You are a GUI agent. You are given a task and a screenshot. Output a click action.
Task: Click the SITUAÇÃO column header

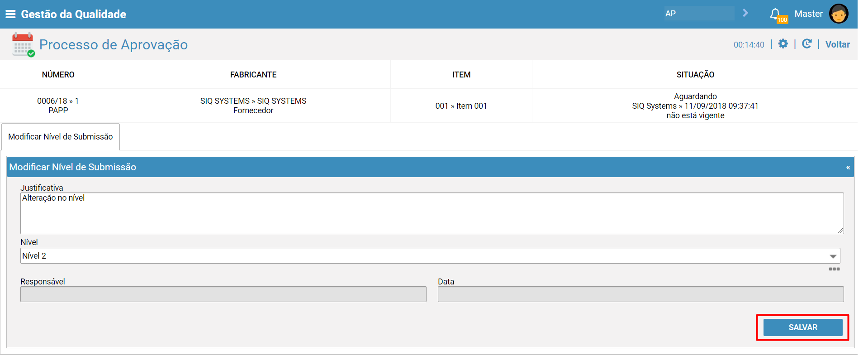tap(695, 75)
